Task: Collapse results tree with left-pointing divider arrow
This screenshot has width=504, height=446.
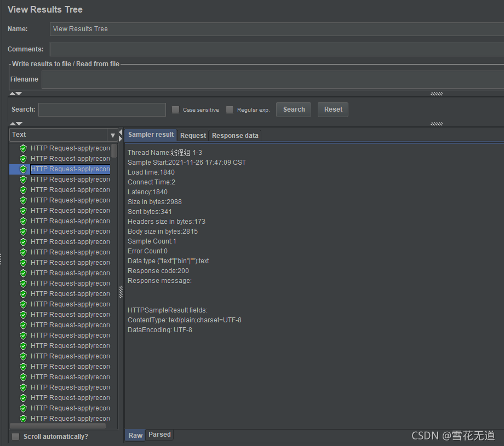Action: pos(121,132)
